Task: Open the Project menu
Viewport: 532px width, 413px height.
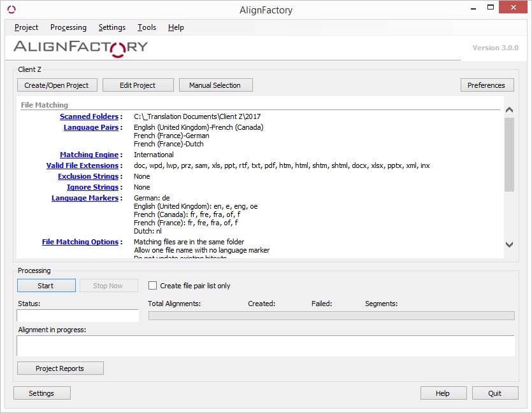Action: click(x=26, y=27)
